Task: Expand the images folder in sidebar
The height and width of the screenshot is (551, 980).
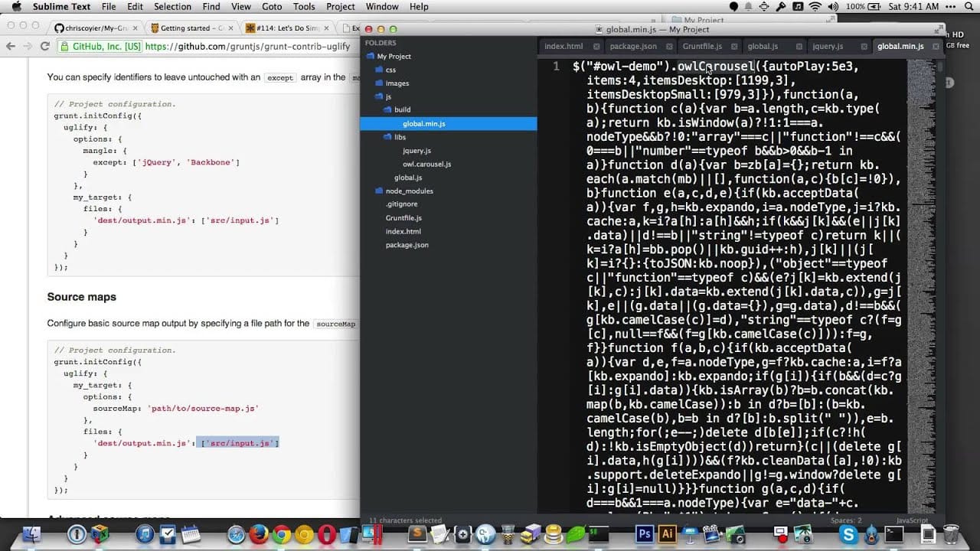Action: [379, 83]
